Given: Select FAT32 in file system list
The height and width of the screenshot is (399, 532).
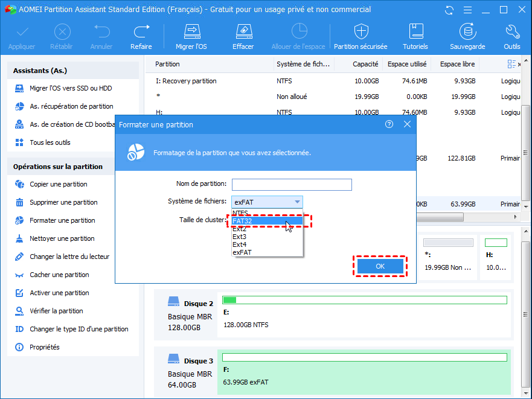Looking at the screenshot, I should tap(267, 221).
